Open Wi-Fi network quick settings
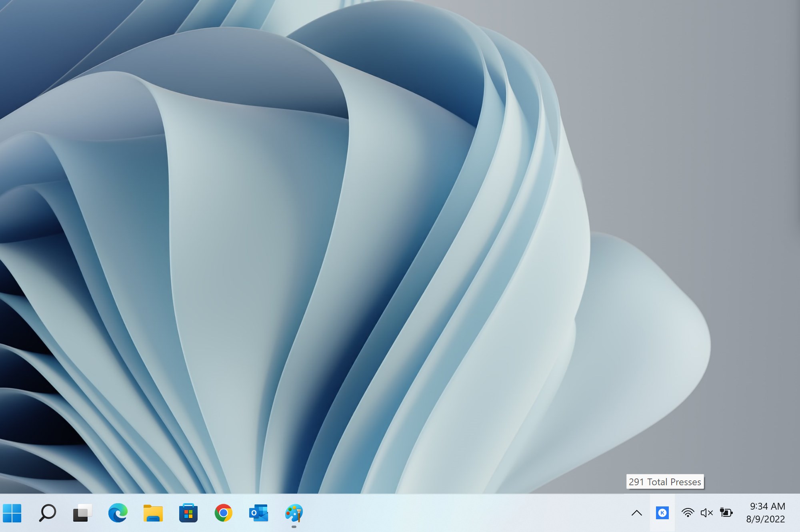The height and width of the screenshot is (532, 800). coord(688,513)
